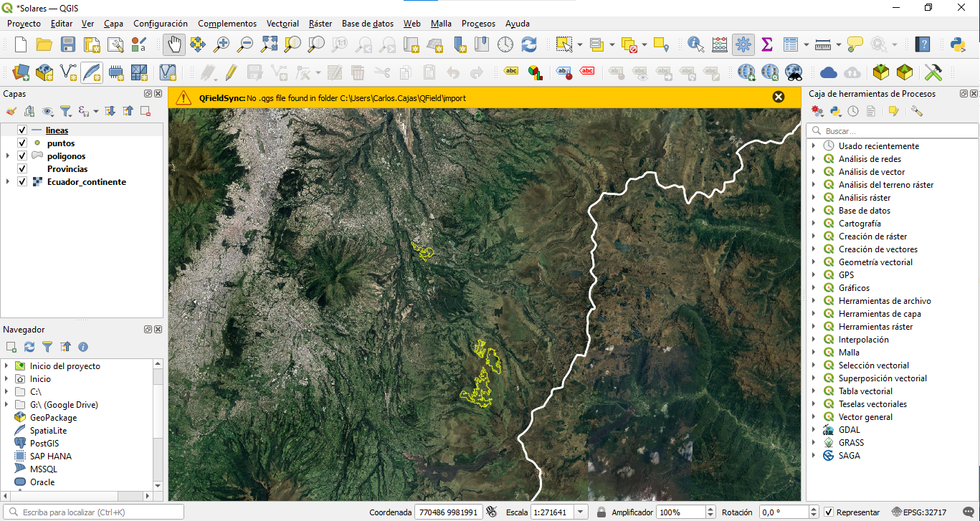Open the measure tool dropdown arrow
The height and width of the screenshot is (521, 980).
pyautogui.click(x=837, y=44)
